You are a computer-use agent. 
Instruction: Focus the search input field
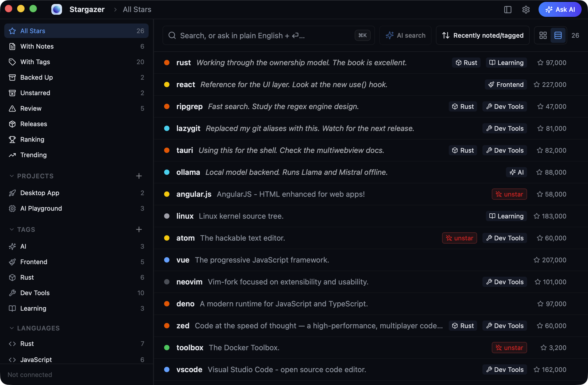269,35
